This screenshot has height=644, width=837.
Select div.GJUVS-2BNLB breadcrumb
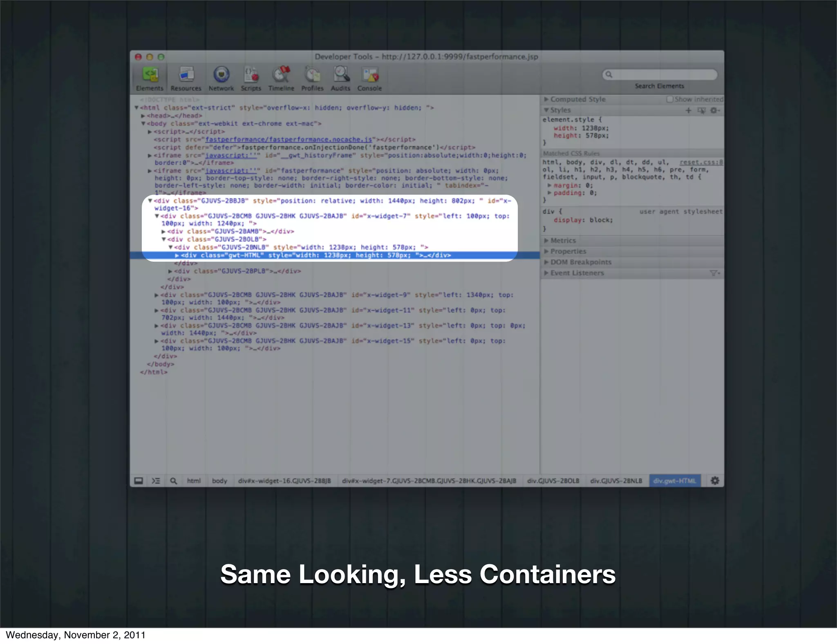pos(616,481)
